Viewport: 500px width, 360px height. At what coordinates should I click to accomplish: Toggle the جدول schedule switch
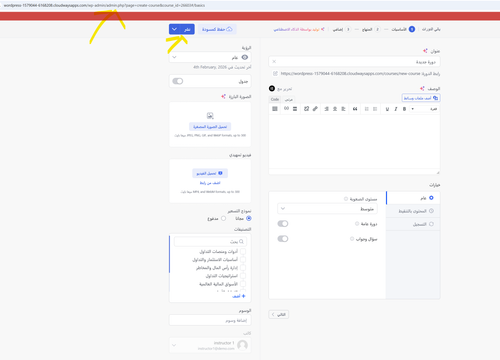pyautogui.click(x=178, y=81)
